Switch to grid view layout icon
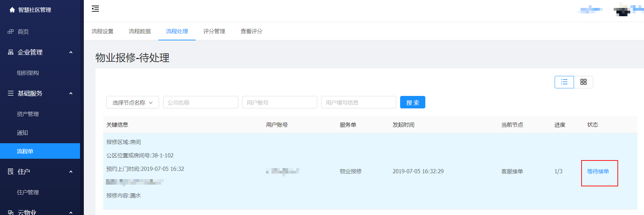This screenshot has width=644, height=215. click(x=583, y=82)
